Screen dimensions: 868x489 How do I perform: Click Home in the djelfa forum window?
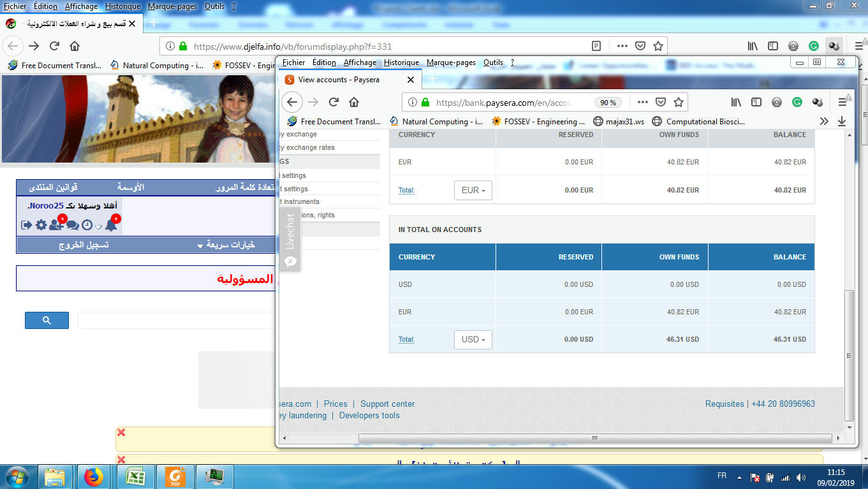(x=75, y=46)
